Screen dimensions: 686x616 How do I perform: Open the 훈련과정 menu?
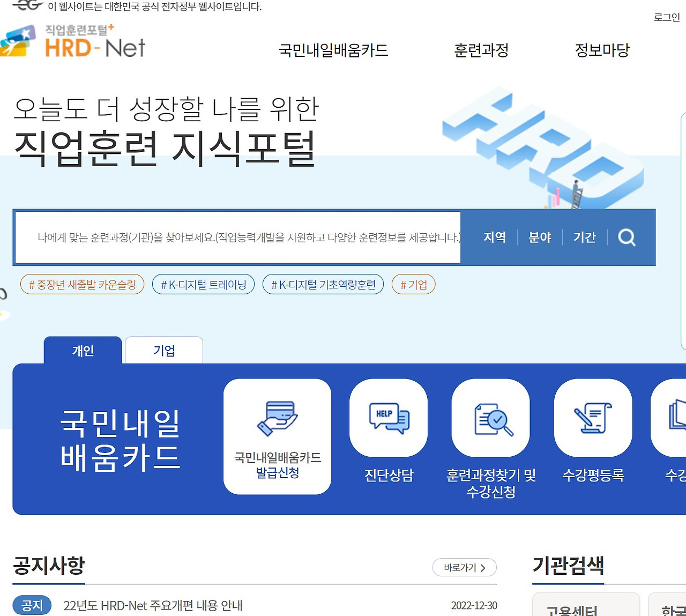pos(481,50)
